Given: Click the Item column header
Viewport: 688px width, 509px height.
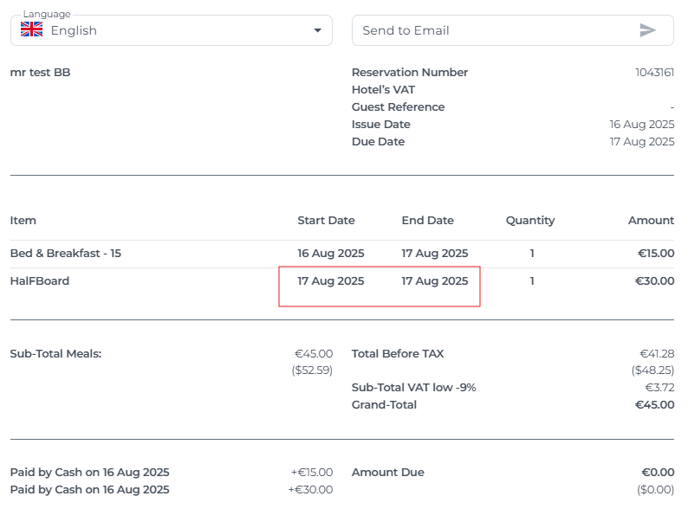Looking at the screenshot, I should pyautogui.click(x=23, y=220).
